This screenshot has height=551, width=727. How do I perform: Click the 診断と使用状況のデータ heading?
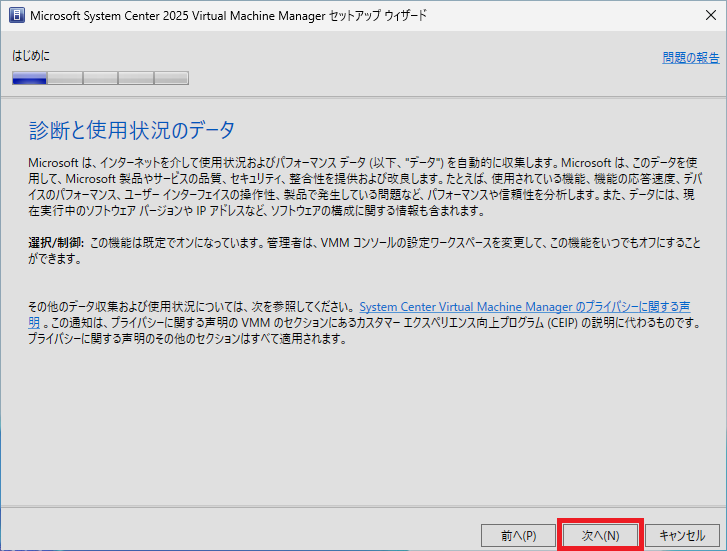(132, 130)
